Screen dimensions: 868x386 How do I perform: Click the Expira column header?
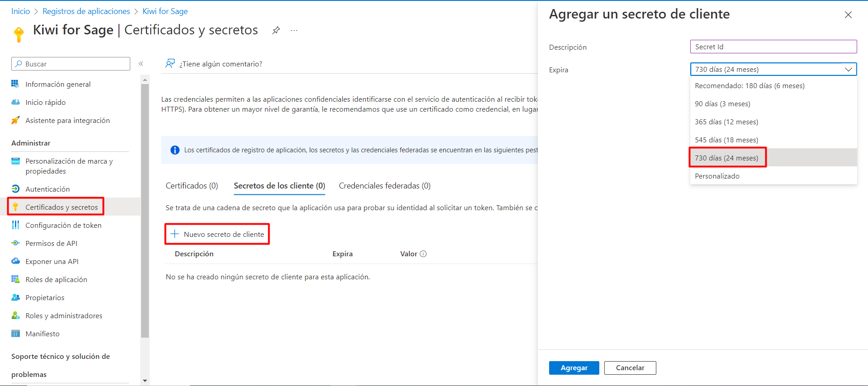pyautogui.click(x=342, y=254)
